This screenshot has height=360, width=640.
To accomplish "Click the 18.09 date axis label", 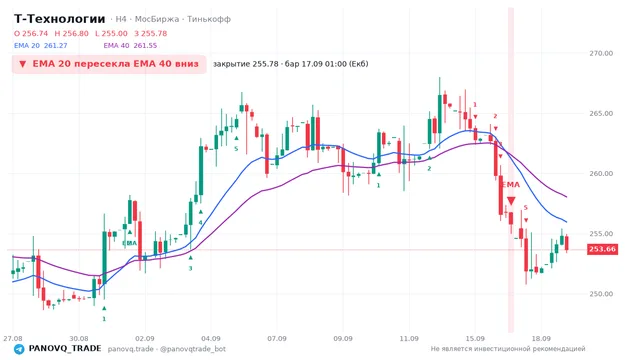I will [541, 338].
